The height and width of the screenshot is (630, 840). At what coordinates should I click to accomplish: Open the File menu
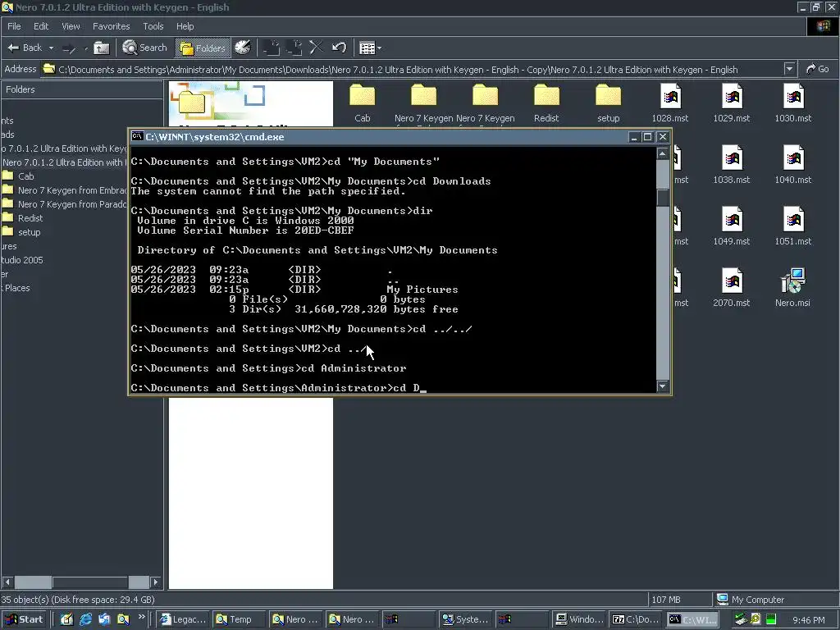click(x=14, y=26)
